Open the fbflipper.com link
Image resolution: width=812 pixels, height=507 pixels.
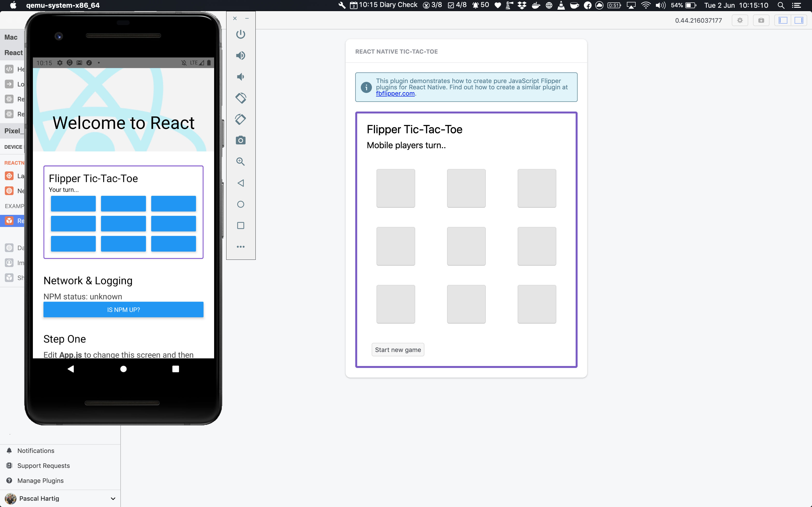coord(395,94)
